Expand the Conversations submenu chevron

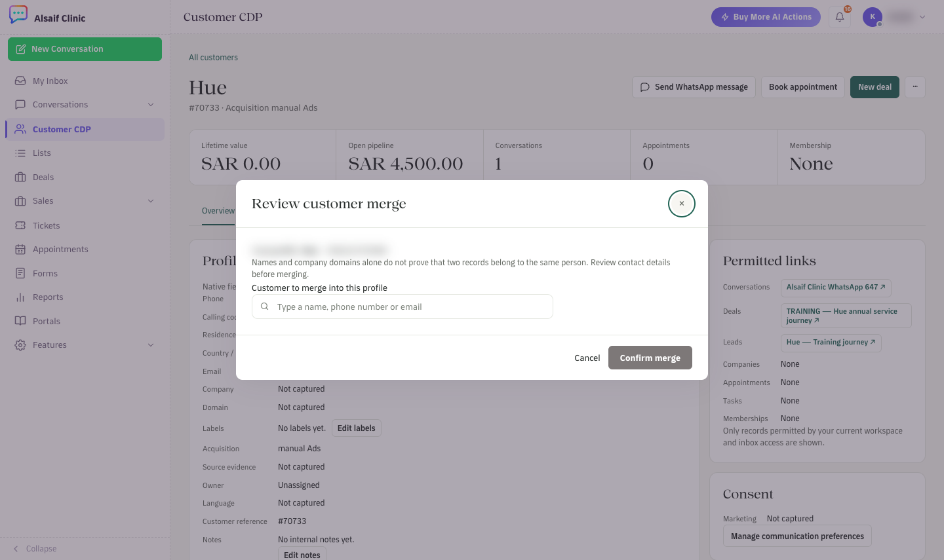coord(151,105)
